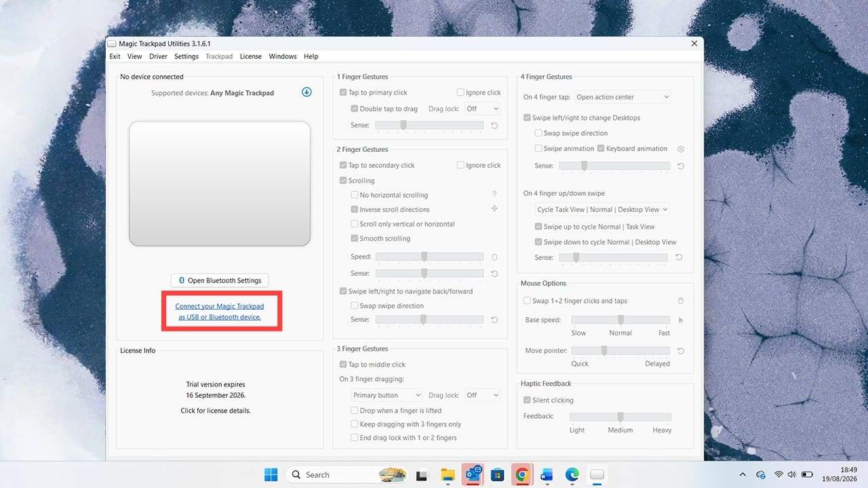
Task: Enable Ignore click under 1 Finger Gestures
Action: pos(460,92)
